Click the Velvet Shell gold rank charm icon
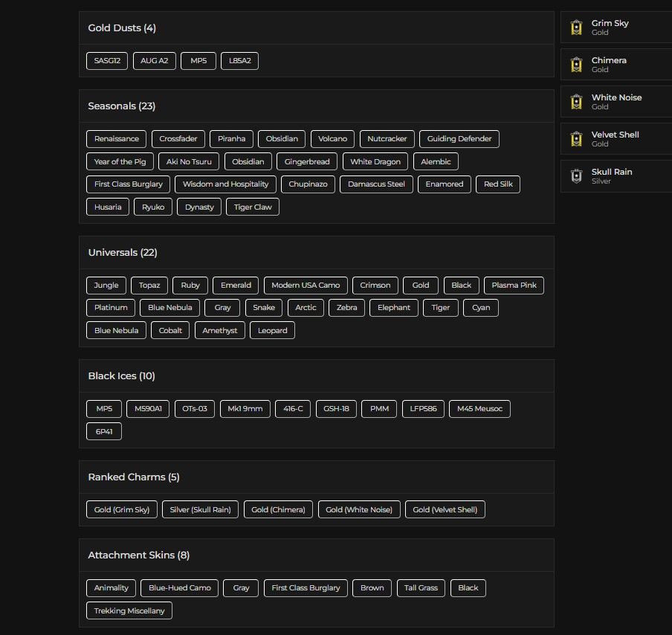Image resolution: width=672 pixels, height=635 pixels. [576, 139]
